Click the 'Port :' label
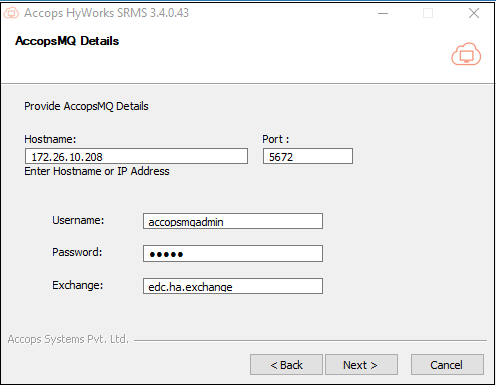 (x=276, y=139)
